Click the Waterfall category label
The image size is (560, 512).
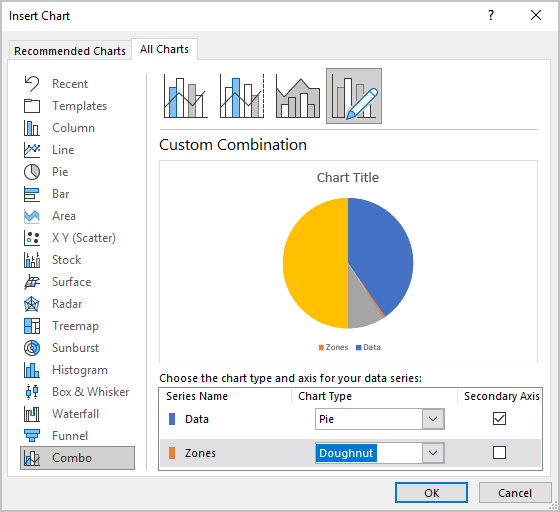point(75,414)
